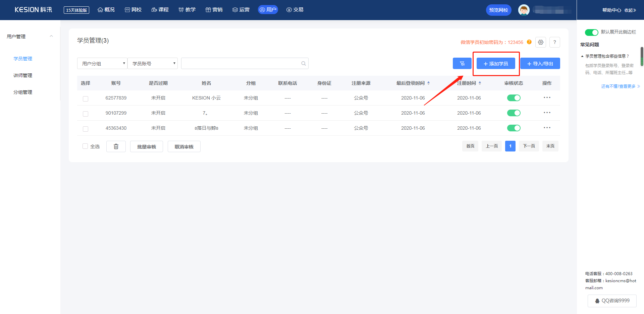644x314 pixels.
Task: Select checkbox for account 45363430
Action: click(86, 129)
